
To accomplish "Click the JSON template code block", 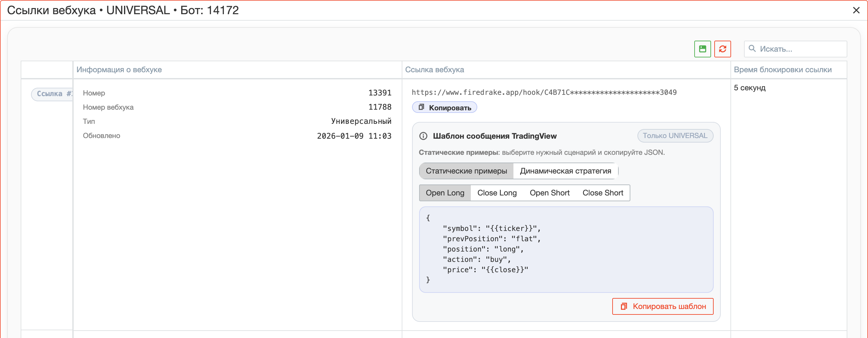I will 566,249.
